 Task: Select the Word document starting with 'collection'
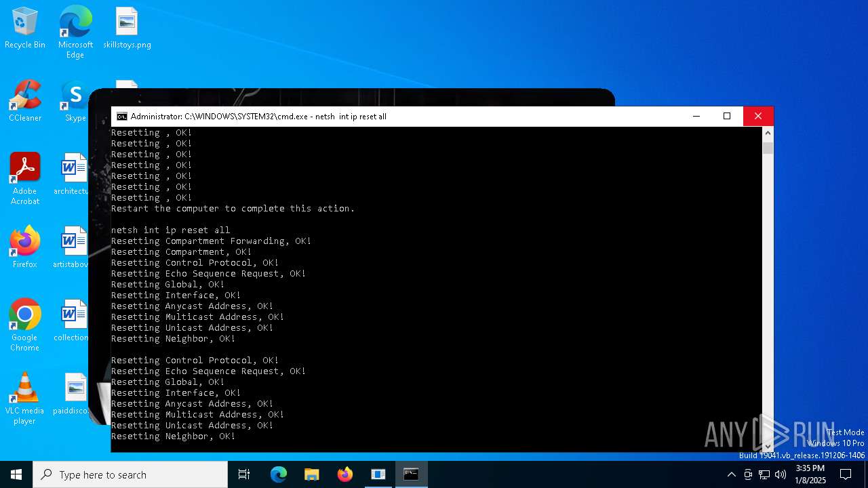[72, 321]
